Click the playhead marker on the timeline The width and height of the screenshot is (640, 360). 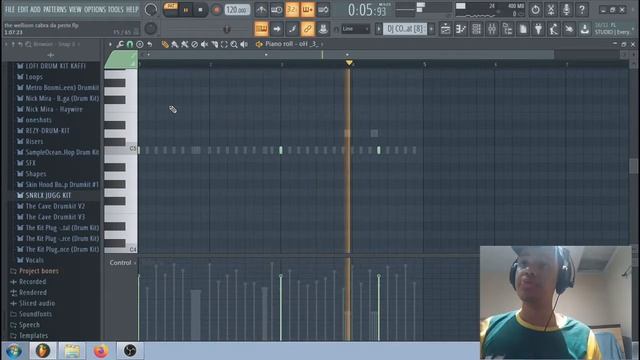pos(349,63)
